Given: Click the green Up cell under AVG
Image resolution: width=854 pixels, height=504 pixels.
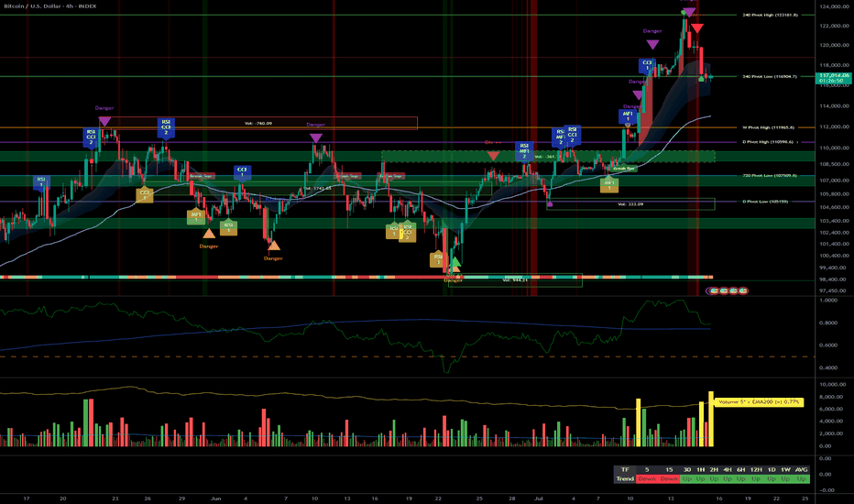Looking at the screenshot, I should click(x=801, y=479).
